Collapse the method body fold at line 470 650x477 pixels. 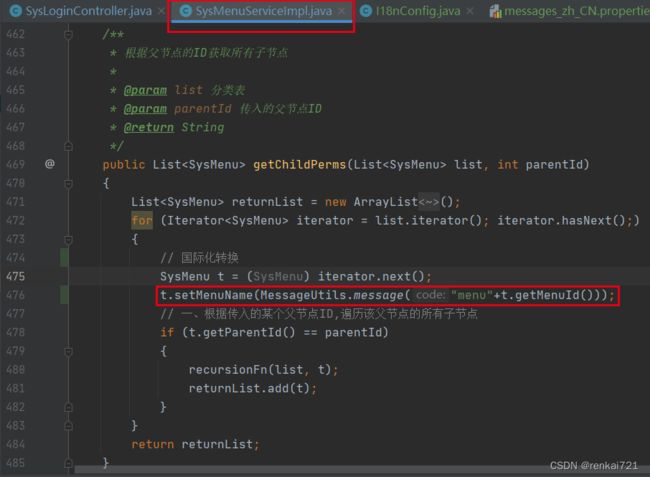pyautogui.click(x=68, y=184)
